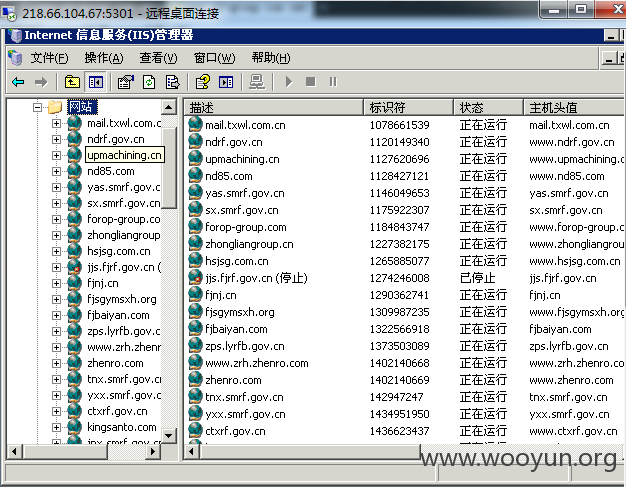The width and height of the screenshot is (626, 487).
Task: Expand the ndrf.gov.cn tree node
Action: pos(56,139)
